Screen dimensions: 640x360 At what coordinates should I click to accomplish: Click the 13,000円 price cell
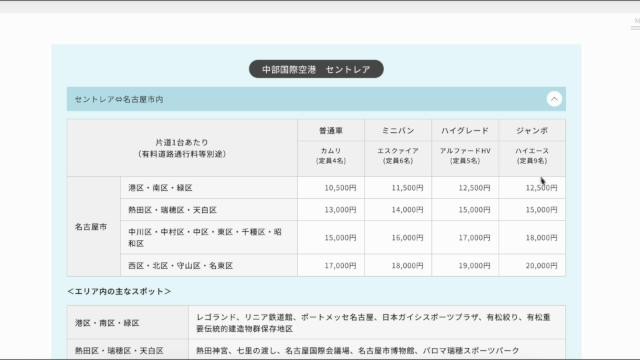(x=331, y=210)
